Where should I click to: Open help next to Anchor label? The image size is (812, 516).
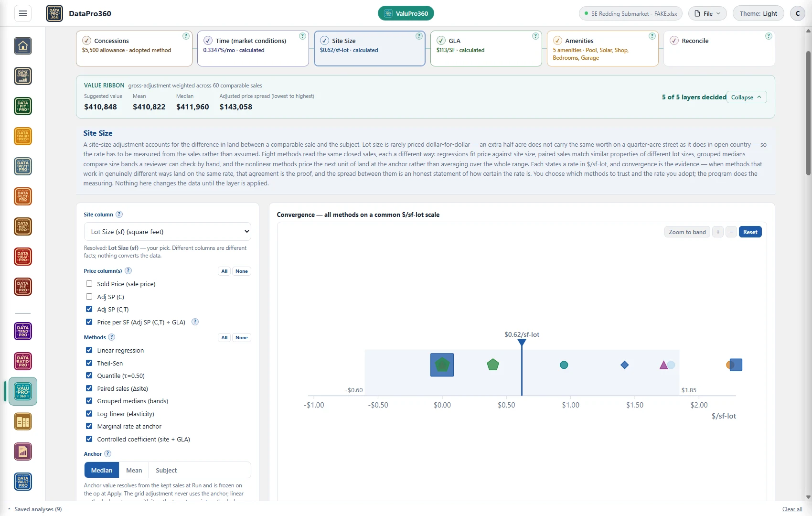(107, 454)
